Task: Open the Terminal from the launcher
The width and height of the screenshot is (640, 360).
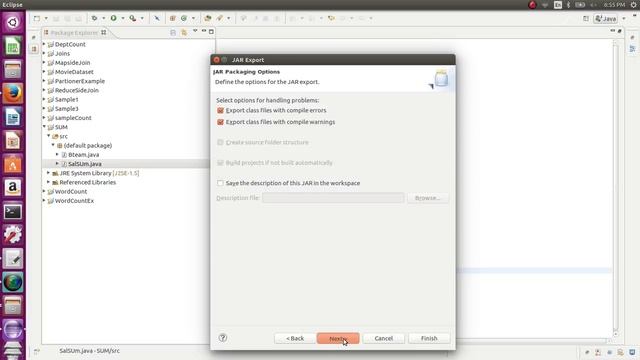Action: 13,211
